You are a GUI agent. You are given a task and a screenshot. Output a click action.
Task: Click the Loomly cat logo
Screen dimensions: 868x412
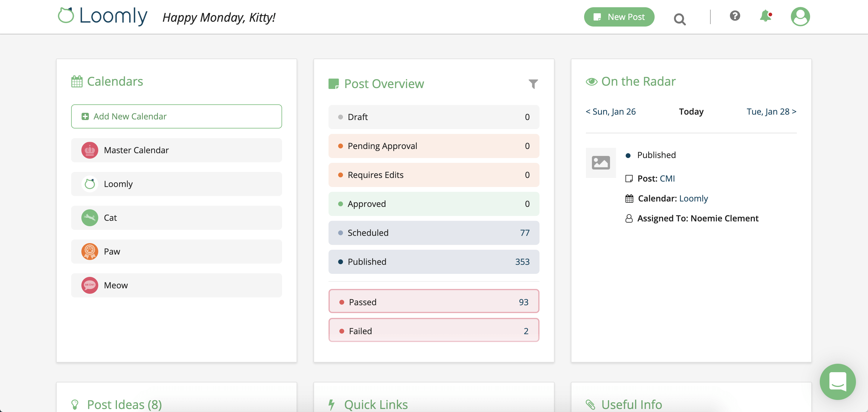tap(66, 16)
